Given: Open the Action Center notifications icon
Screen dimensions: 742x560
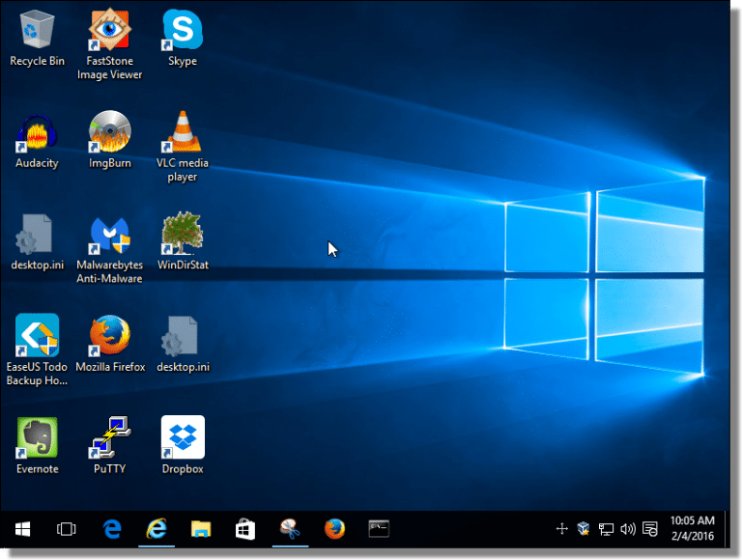Looking at the screenshot, I should click(x=650, y=529).
